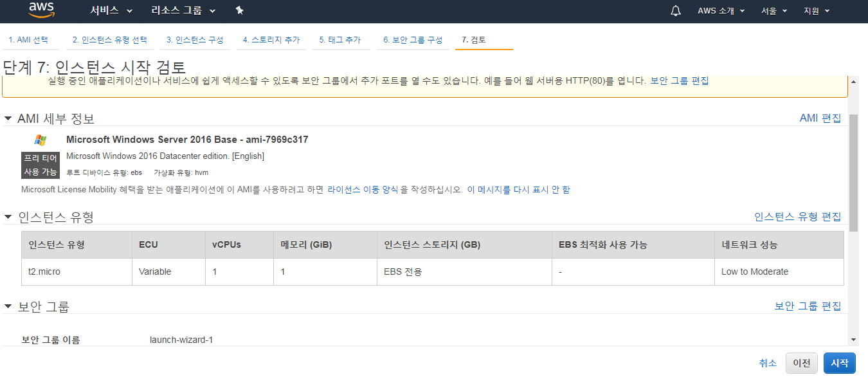
Task: Click the Low to Moderate cell
Action: coord(779,271)
